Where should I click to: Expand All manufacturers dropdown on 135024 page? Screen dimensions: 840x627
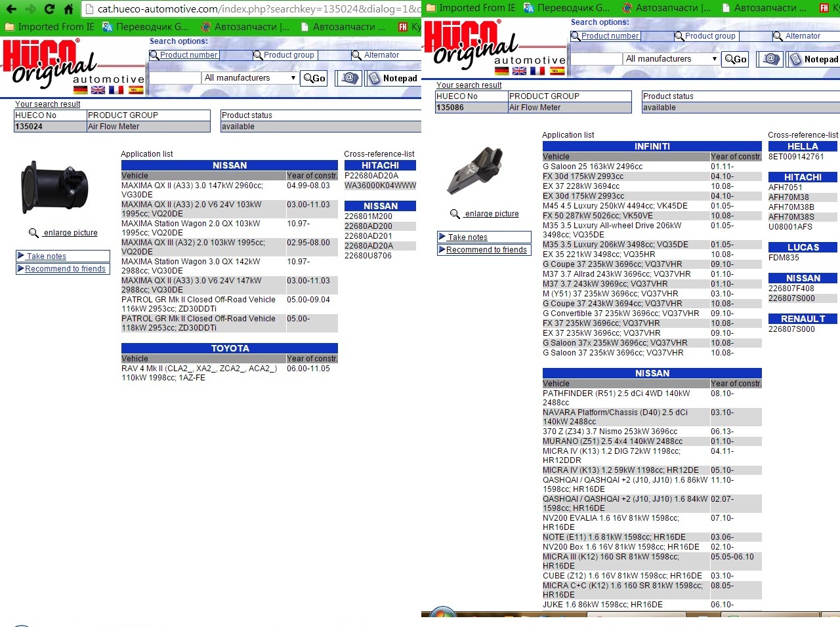point(250,78)
